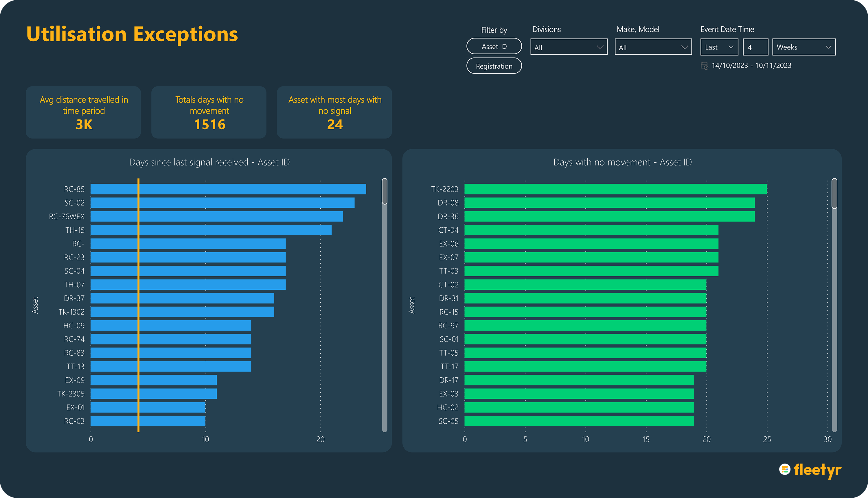868x498 pixels.
Task: Select the TK-2203 green bar
Action: tap(616, 189)
